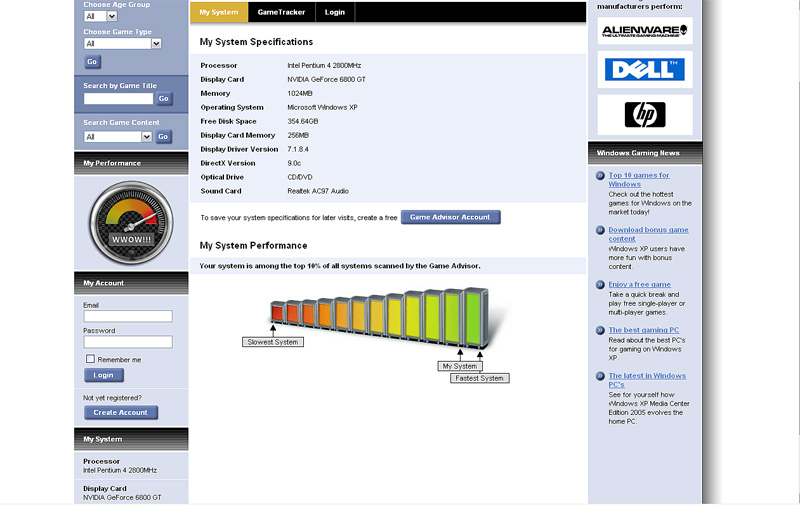
Task: Click the HP manufacturer logo
Action: pos(645,114)
